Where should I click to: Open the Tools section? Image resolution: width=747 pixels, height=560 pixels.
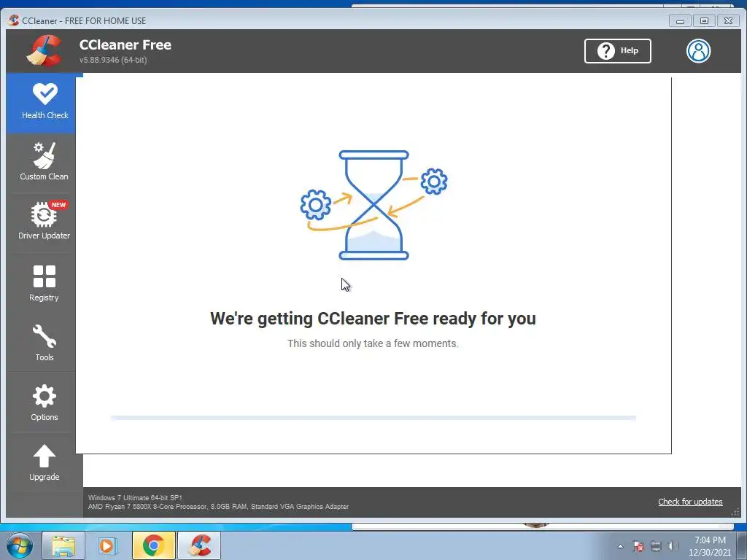(x=44, y=343)
